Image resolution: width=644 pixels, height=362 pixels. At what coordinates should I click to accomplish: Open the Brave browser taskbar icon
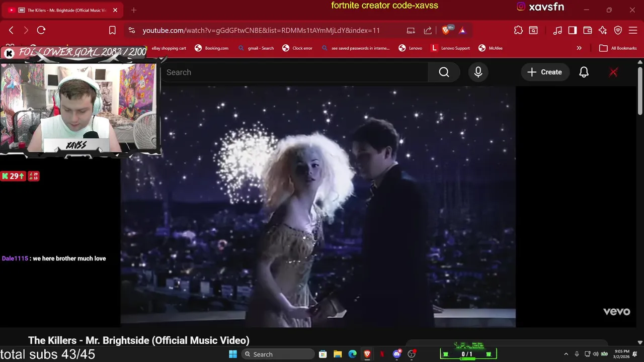pyautogui.click(x=367, y=354)
